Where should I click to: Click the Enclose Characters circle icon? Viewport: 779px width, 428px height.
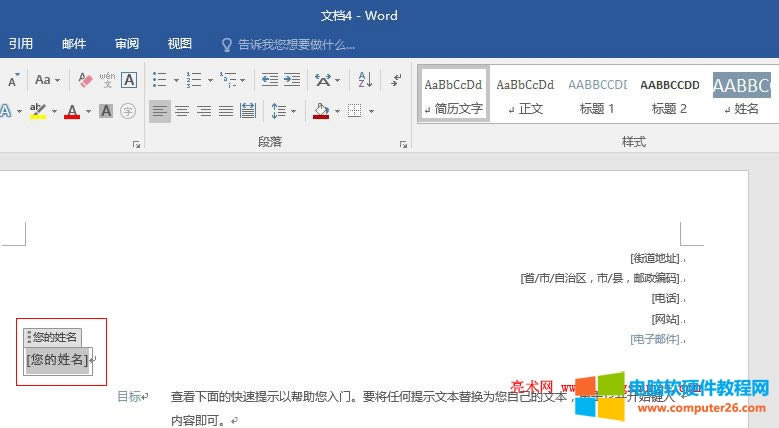(x=129, y=111)
